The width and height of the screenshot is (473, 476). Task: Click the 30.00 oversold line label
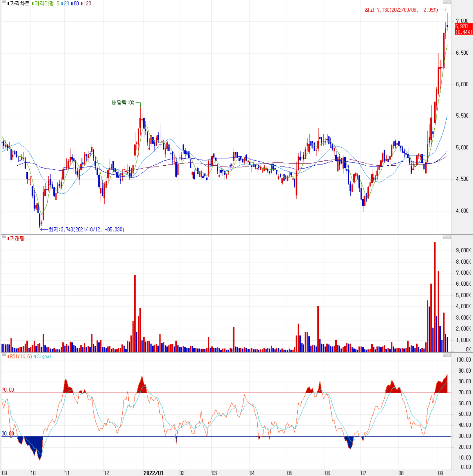(x=8, y=434)
